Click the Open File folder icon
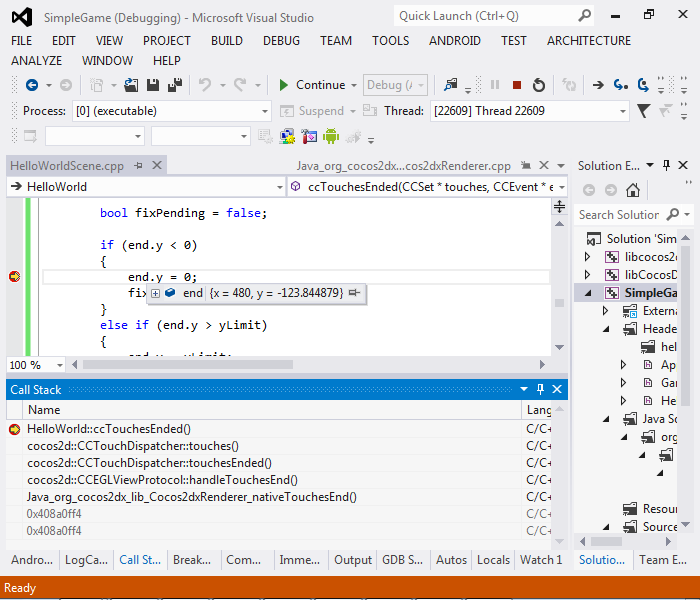The width and height of the screenshot is (700, 600). click(131, 85)
